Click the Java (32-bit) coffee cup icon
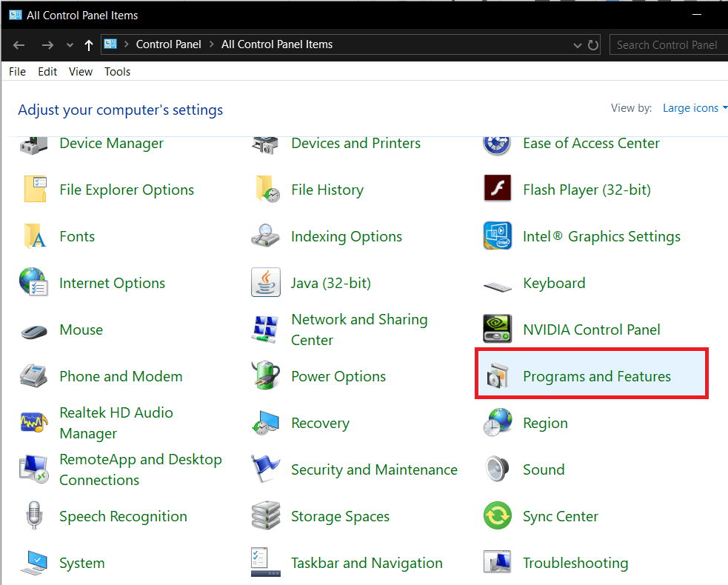728x585 pixels. (266, 282)
